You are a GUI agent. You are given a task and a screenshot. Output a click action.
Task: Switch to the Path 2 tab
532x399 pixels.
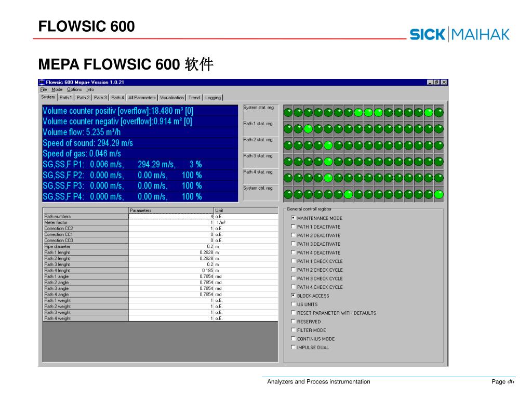[83, 98]
